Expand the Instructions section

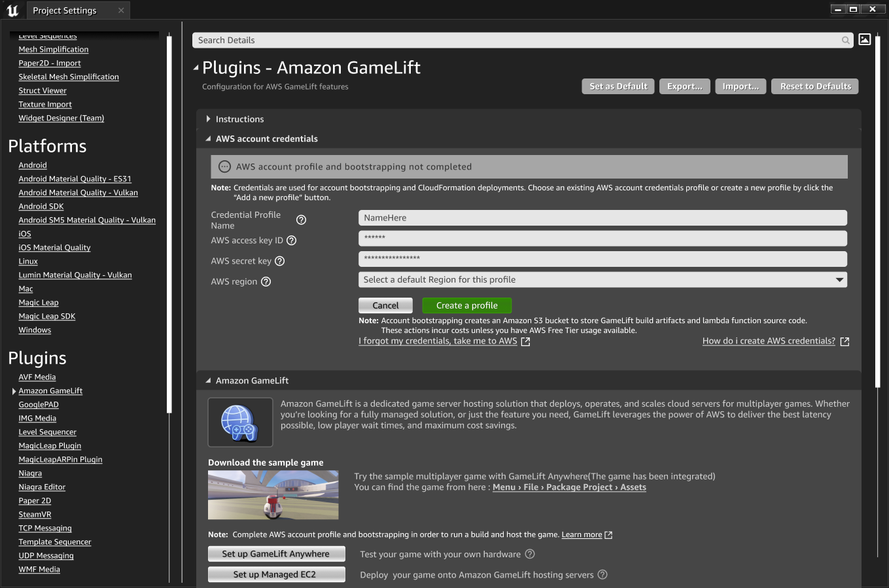coord(209,119)
